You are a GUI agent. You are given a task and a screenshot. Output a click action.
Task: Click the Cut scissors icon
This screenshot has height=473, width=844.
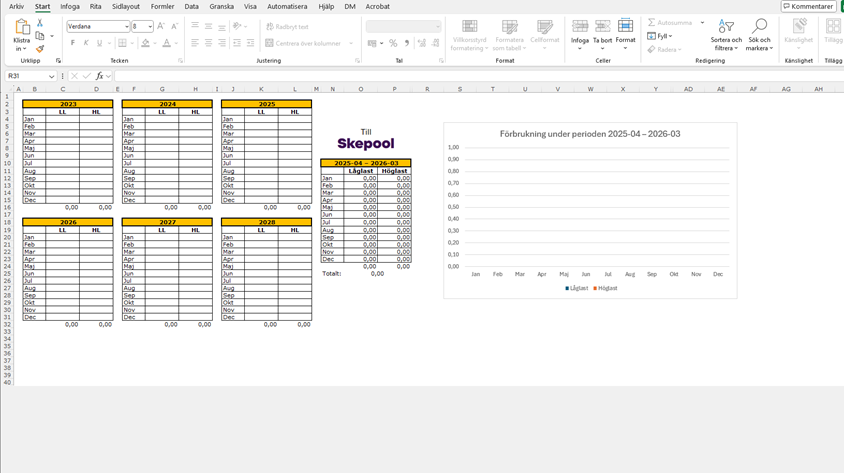[40, 22]
